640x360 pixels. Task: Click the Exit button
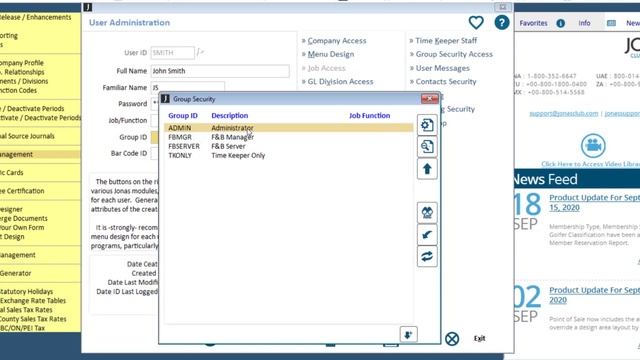tap(480, 338)
